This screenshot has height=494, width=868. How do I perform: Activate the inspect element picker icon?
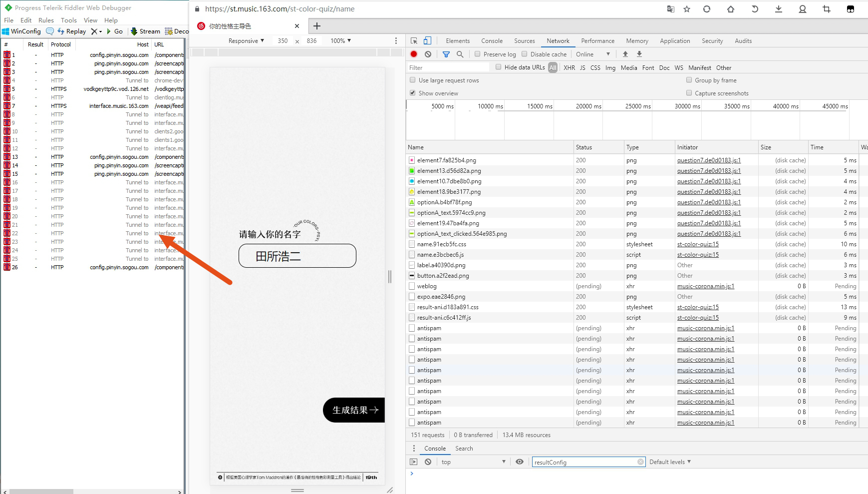click(x=414, y=41)
